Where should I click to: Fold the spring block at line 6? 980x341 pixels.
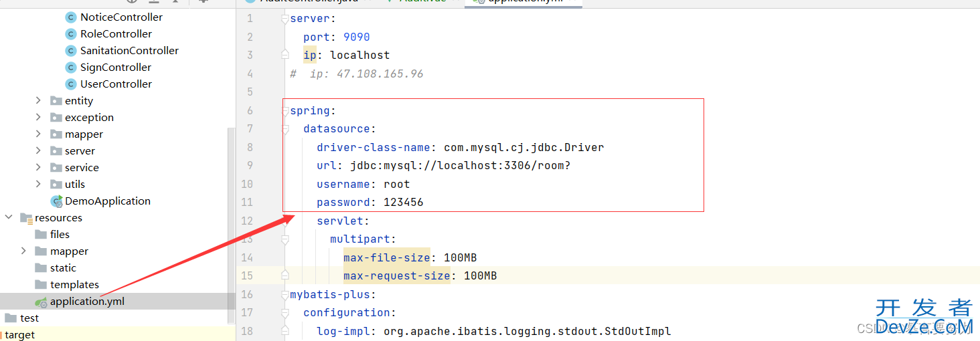point(285,111)
